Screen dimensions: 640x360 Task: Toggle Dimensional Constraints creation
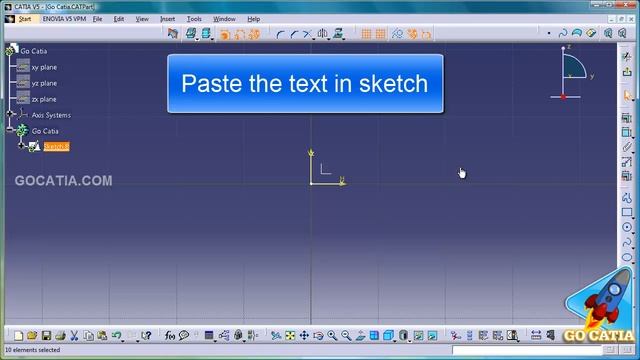click(x=426, y=34)
